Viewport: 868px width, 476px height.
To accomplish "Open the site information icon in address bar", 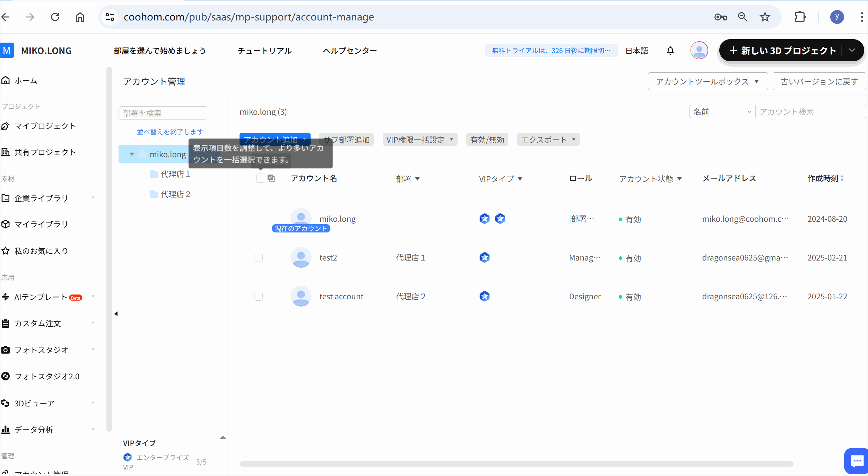I will [110, 17].
